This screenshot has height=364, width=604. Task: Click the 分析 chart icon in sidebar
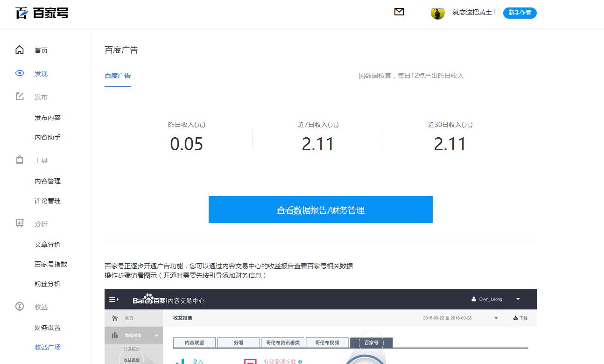[x=19, y=224]
